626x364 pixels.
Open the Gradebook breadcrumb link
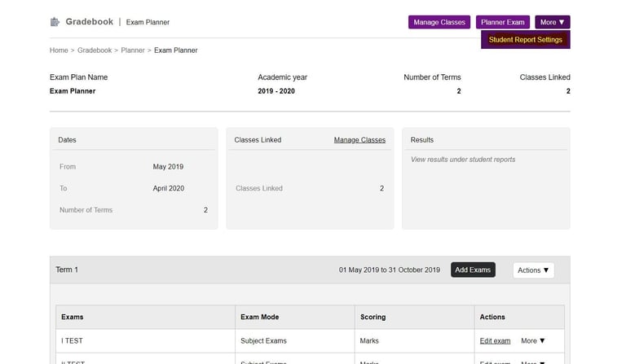pos(95,50)
